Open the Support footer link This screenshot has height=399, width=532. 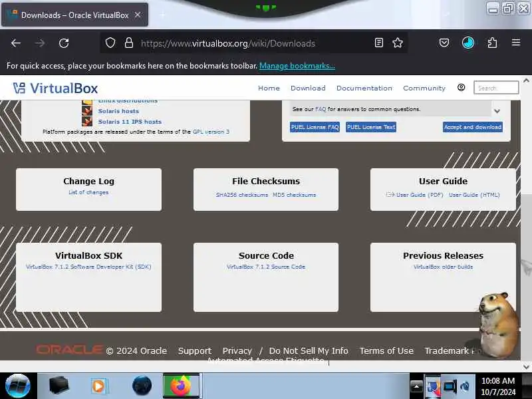195,351
